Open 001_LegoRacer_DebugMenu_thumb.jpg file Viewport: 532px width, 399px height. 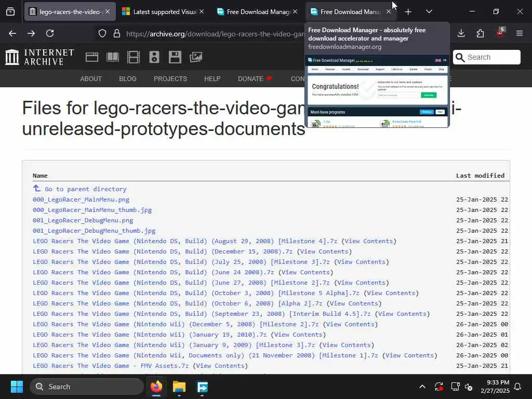click(94, 231)
